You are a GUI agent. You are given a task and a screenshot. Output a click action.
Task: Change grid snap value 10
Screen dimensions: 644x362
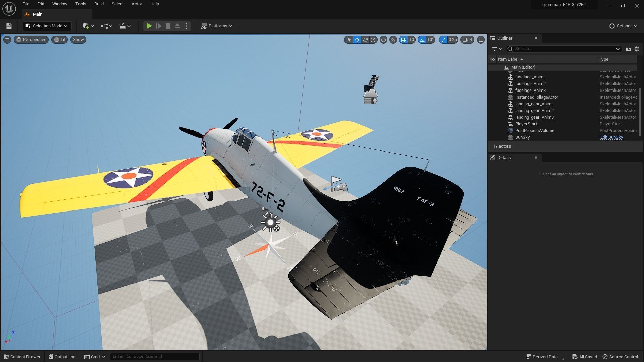point(412,40)
